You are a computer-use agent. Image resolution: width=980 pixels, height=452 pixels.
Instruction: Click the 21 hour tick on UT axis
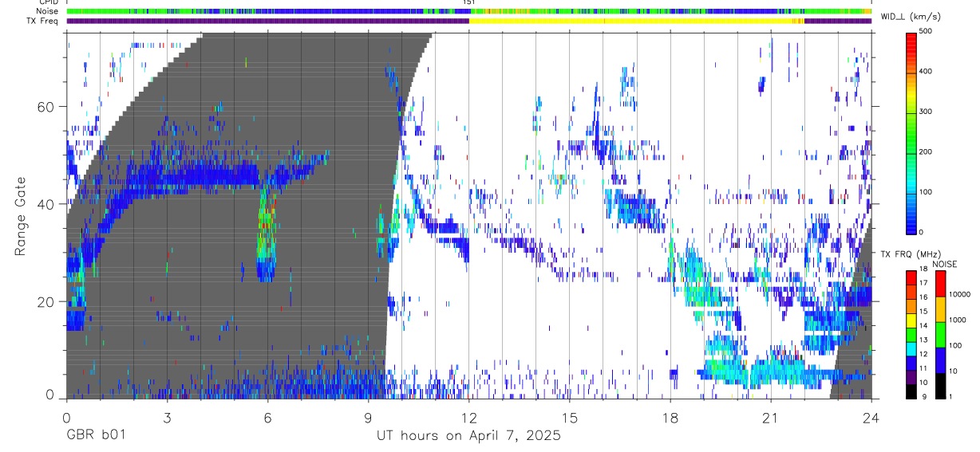tap(771, 419)
